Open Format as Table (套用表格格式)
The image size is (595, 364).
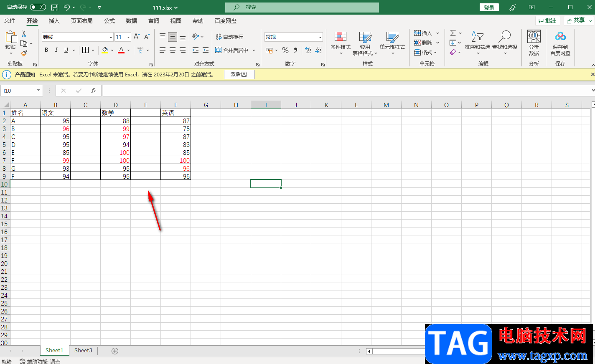click(x=365, y=43)
